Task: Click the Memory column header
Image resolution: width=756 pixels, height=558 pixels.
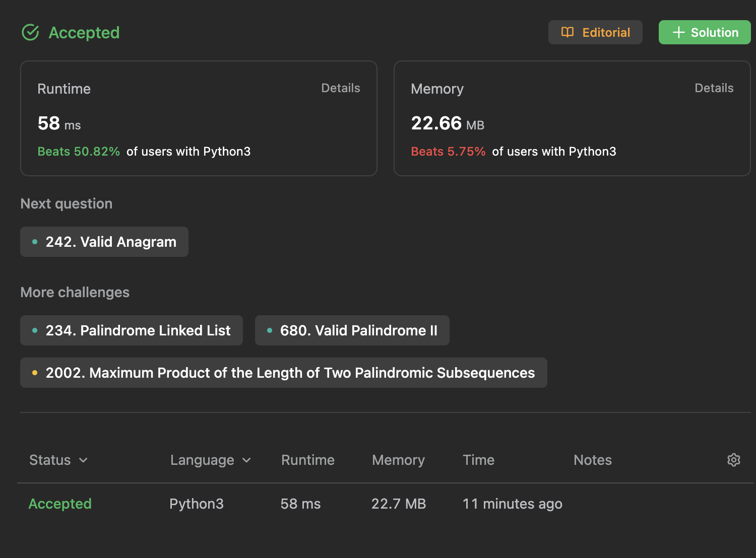Action: [x=398, y=460]
